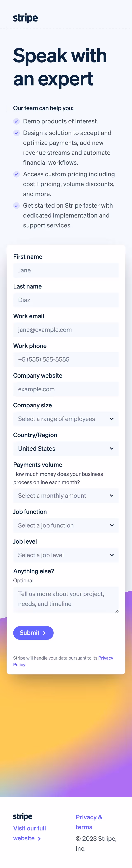This screenshot has height=868, width=132.
Task: Click the checkmark next to 'Access custom pricing'
Action: [16, 174]
